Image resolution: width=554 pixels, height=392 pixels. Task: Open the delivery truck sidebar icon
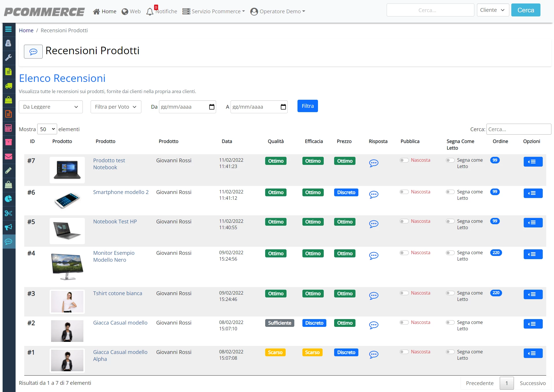click(8, 86)
